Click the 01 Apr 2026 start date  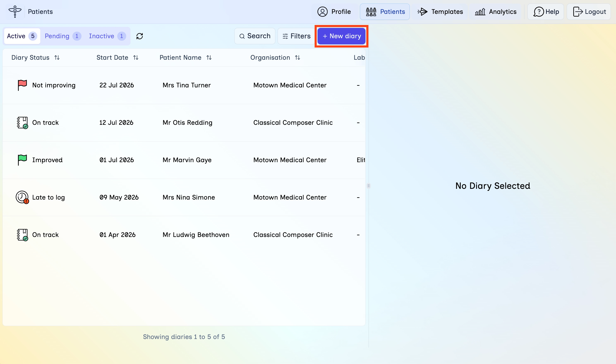click(117, 235)
